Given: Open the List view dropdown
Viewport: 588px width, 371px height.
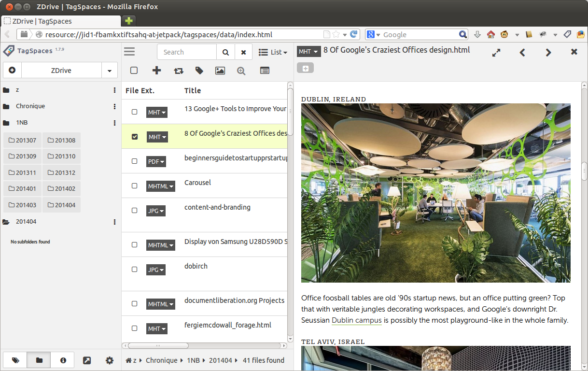Looking at the screenshot, I should point(273,52).
